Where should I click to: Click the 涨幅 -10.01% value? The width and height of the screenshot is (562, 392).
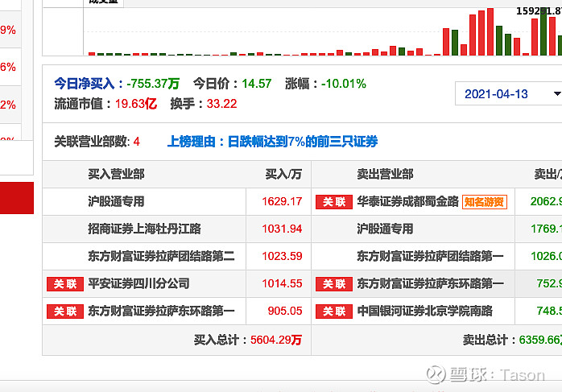click(x=344, y=84)
